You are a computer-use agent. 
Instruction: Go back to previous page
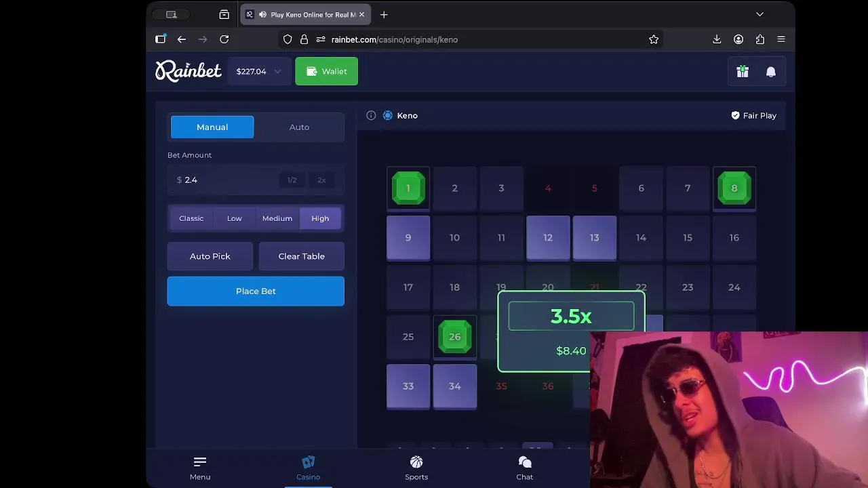(x=182, y=39)
